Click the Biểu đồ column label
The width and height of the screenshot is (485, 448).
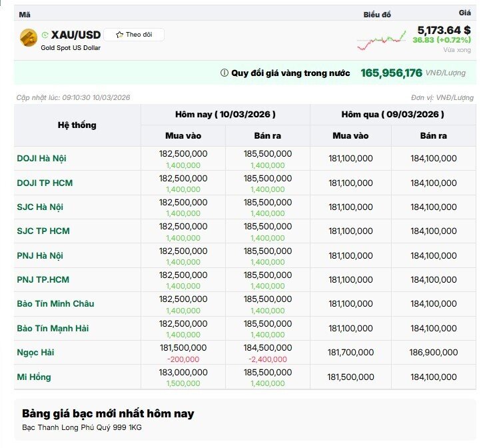coord(377,15)
